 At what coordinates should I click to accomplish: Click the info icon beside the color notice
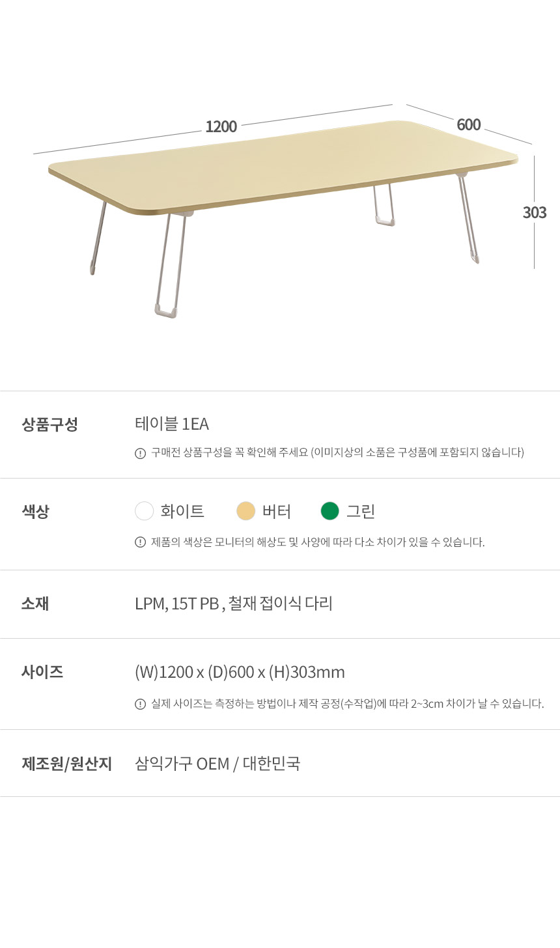tap(140, 542)
